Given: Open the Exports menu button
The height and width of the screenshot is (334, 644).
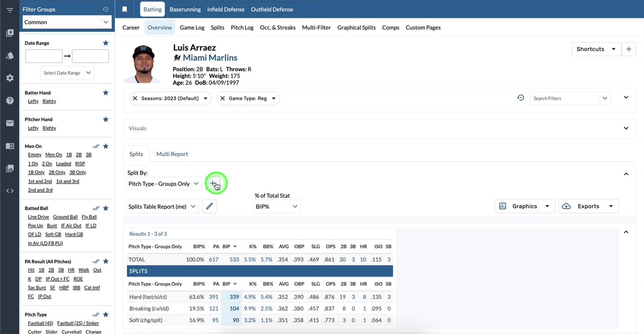Looking at the screenshot, I should tap(588, 206).
